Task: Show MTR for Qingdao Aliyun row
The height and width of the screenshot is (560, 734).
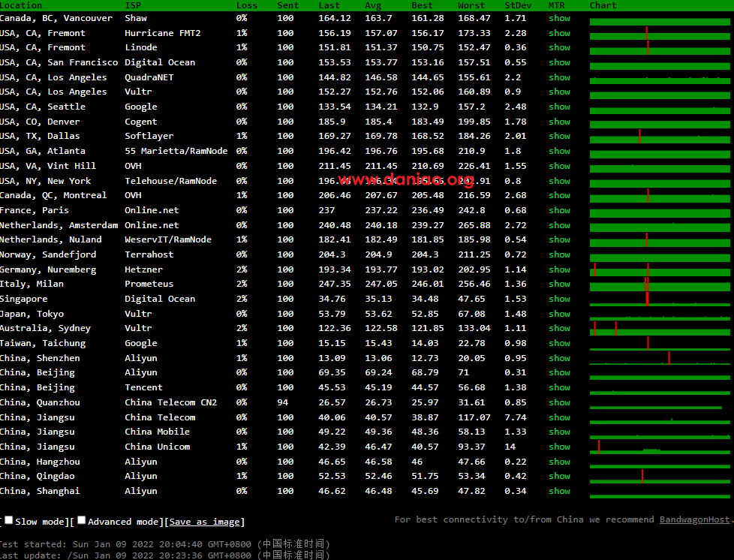Action: [559, 476]
